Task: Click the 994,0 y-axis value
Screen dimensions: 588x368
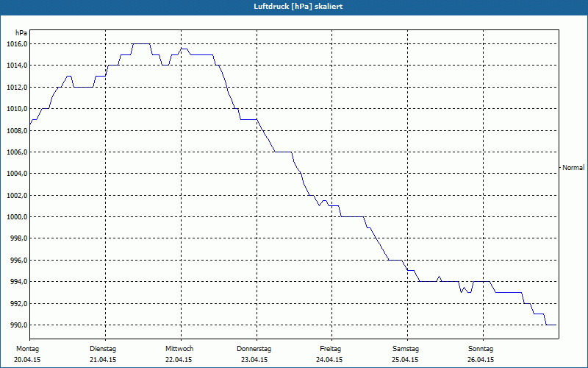Action: (x=18, y=282)
